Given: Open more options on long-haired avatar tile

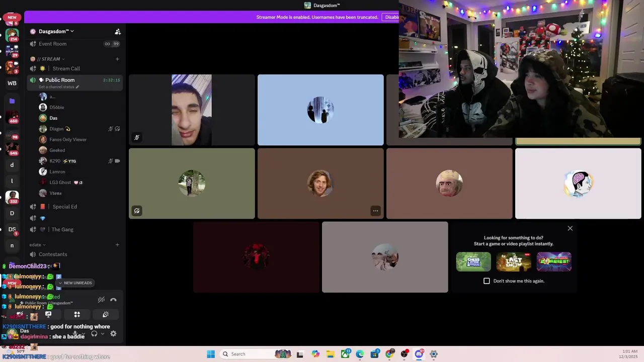Looking at the screenshot, I should click(x=375, y=211).
